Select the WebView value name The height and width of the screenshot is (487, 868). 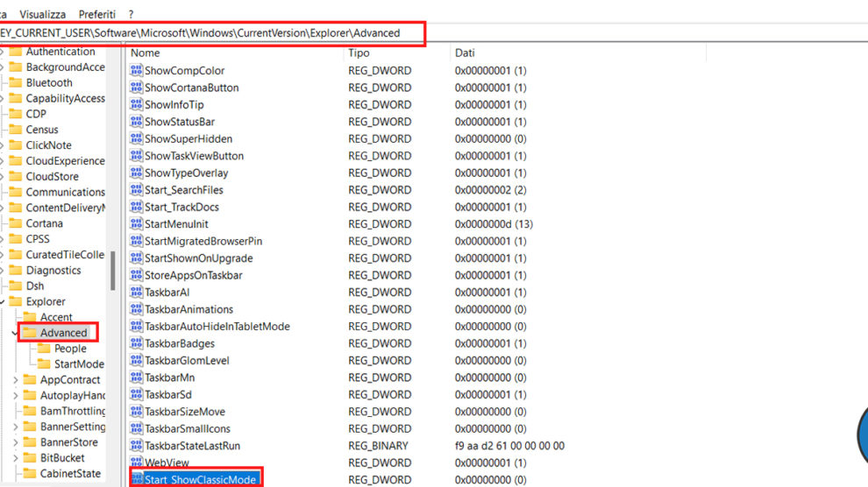[x=167, y=462]
